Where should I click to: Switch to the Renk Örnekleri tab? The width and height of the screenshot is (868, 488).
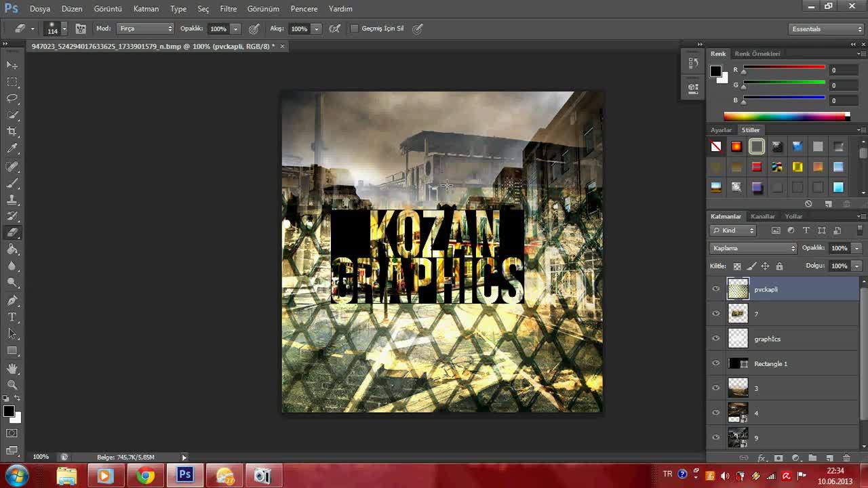757,54
